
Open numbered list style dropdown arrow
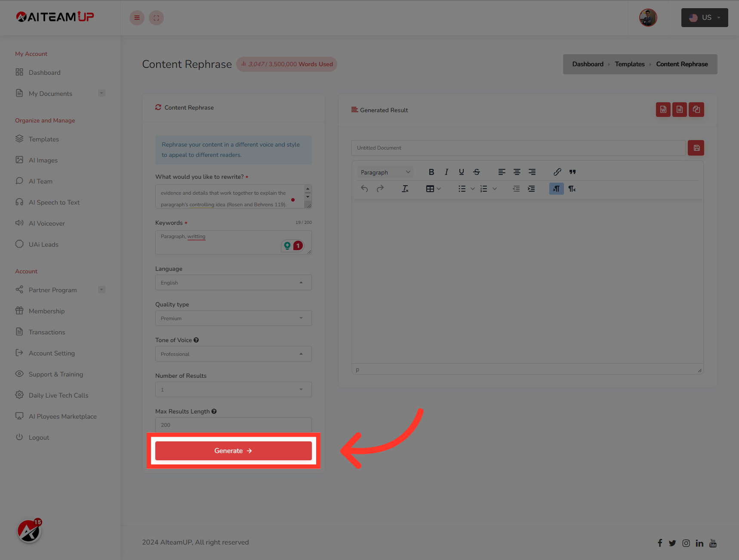pyautogui.click(x=495, y=189)
